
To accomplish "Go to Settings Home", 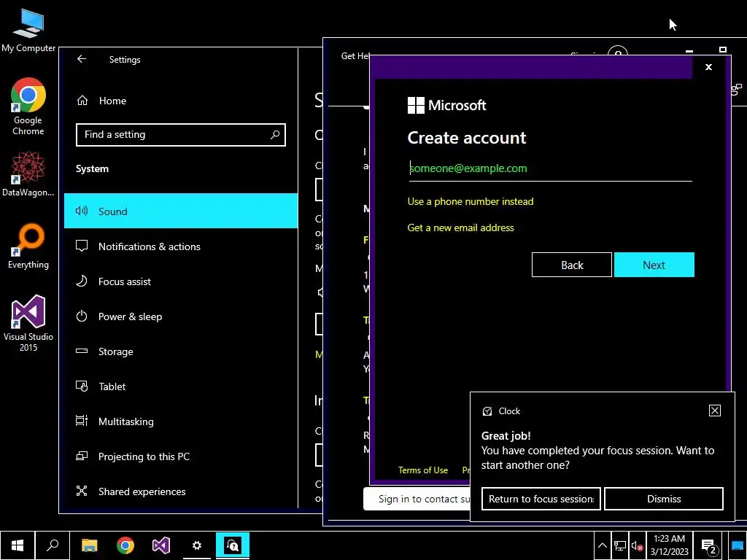I will tap(112, 101).
